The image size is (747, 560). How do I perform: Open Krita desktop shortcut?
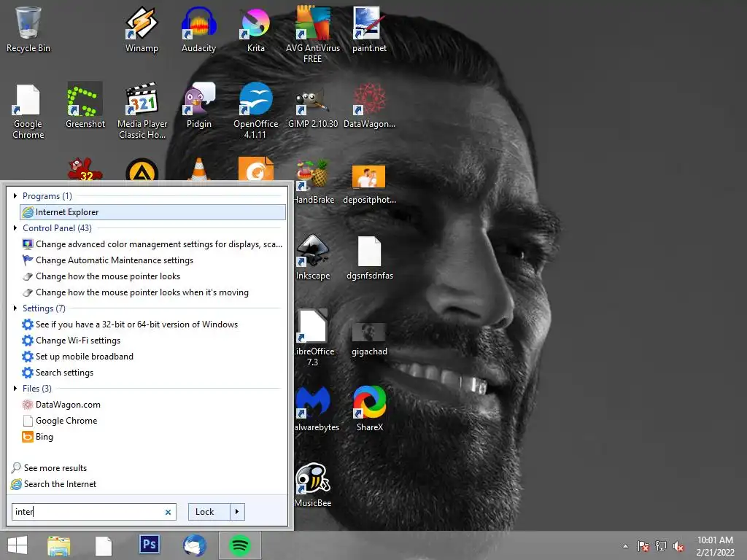[256, 29]
